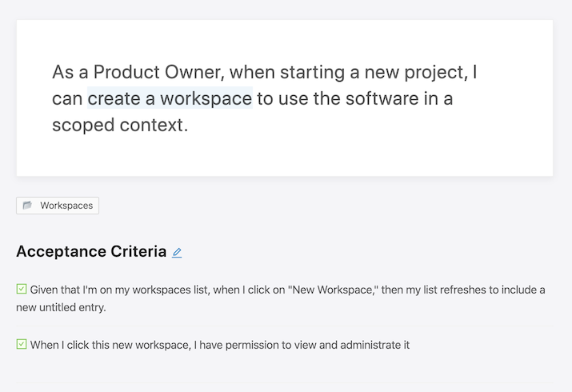Click 'scoped context.' in the story
The width and height of the screenshot is (572, 392).
pos(120,125)
